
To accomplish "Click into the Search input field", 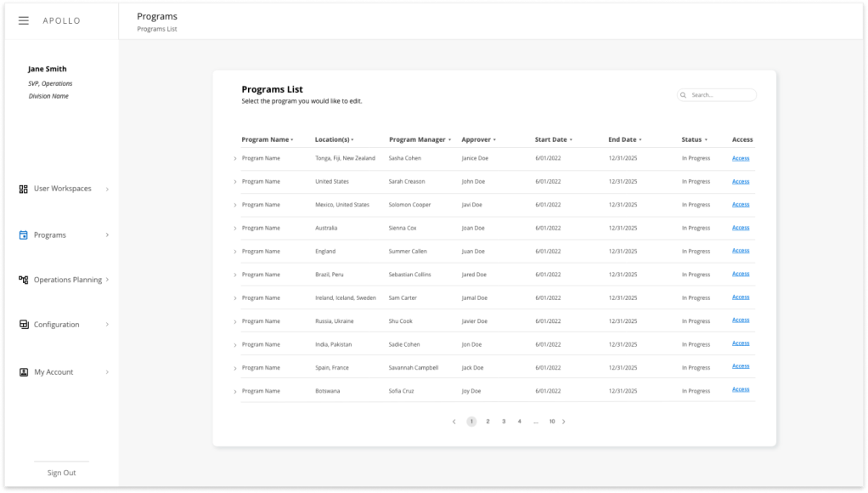I will 720,95.
